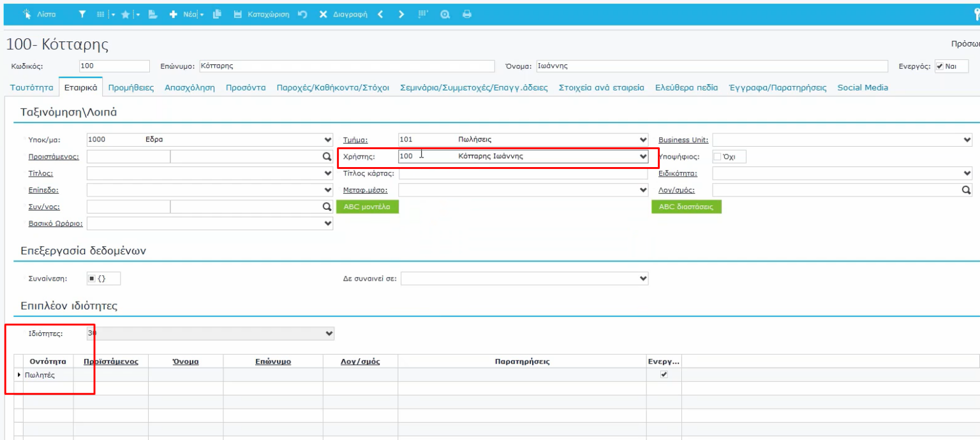Click the ABC μοντέλα button
The width and height of the screenshot is (980, 440).
367,207
